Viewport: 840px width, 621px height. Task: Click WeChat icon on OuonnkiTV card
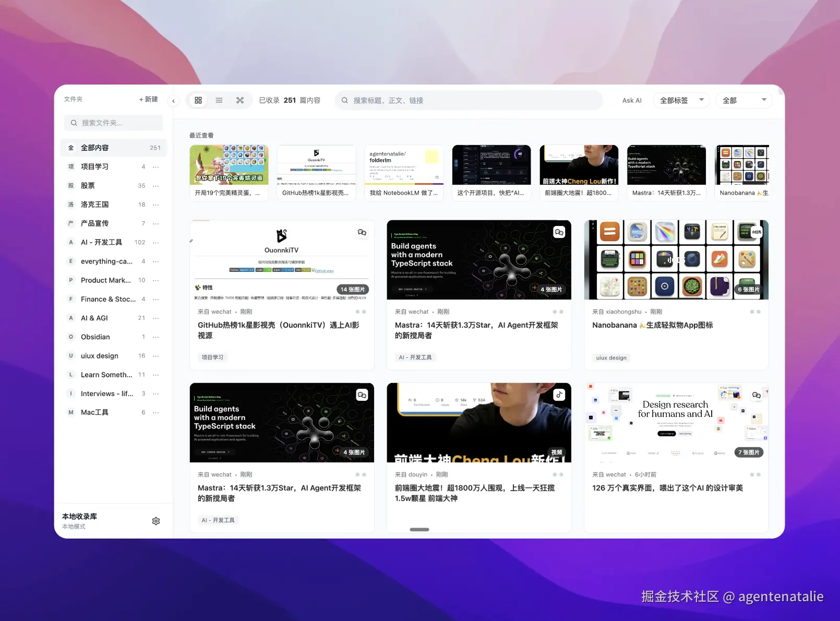362,232
